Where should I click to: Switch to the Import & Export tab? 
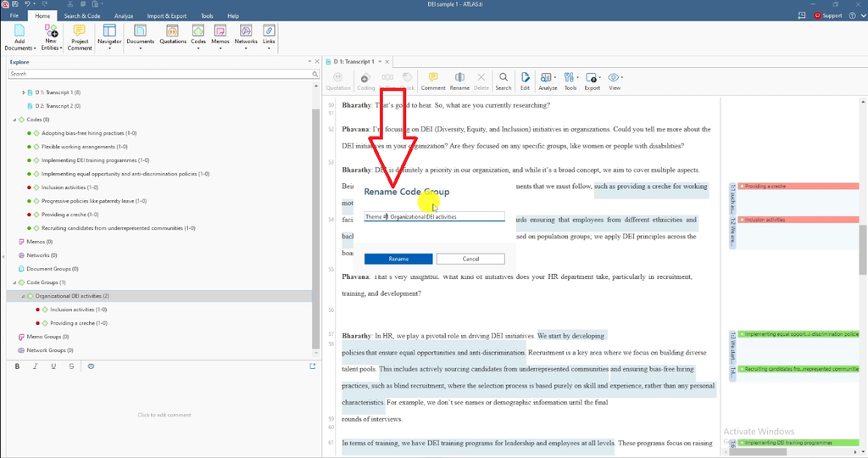167,15
